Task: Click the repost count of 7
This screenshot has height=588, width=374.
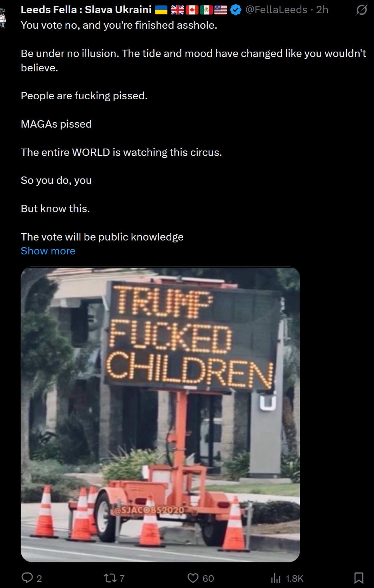Action: pyautogui.click(x=122, y=579)
